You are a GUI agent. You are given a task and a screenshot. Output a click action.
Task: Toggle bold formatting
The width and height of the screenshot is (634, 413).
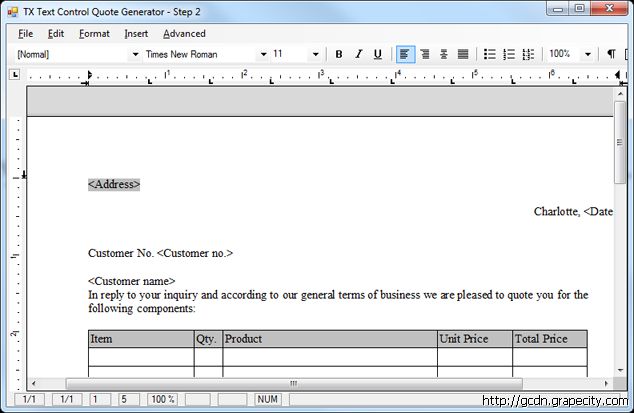coord(339,54)
